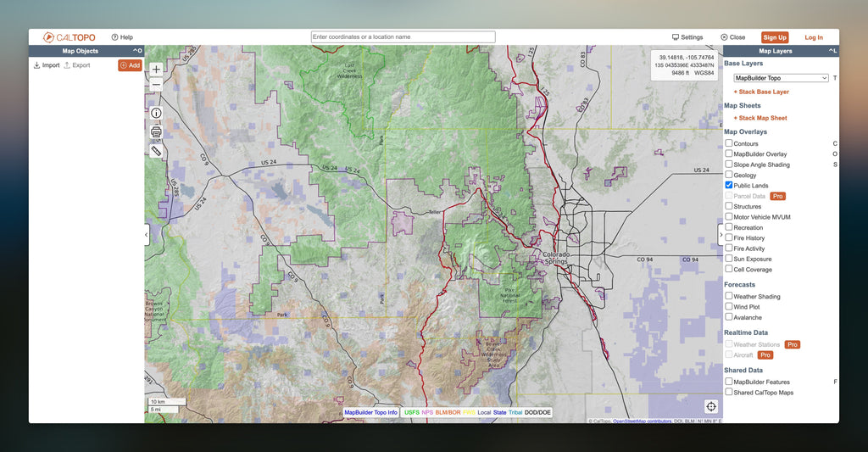Image resolution: width=868 pixels, height=452 pixels.
Task: Click the CalTopo logo
Action: click(x=70, y=37)
